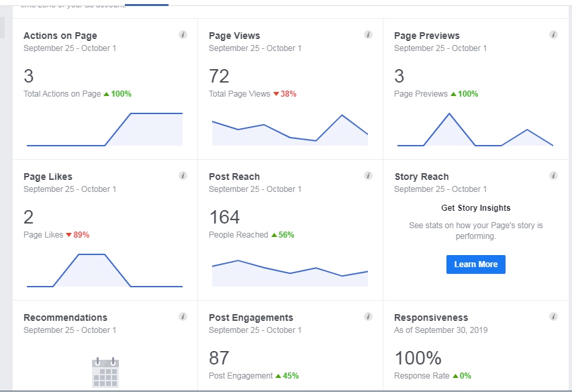
Task: Click the Response Rate label
Action: [422, 376]
